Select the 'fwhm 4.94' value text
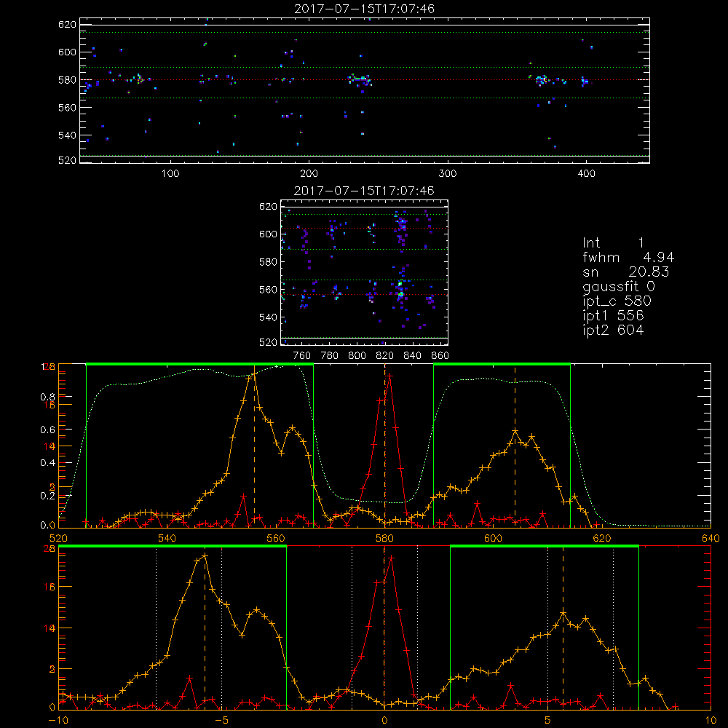This screenshot has width=728, height=728. (628, 257)
